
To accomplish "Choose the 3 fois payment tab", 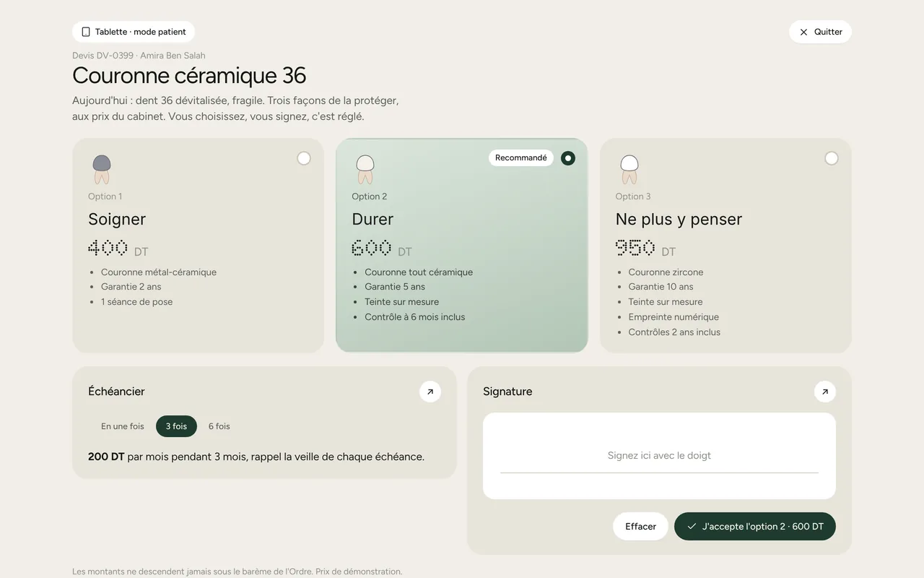I will click(x=176, y=426).
